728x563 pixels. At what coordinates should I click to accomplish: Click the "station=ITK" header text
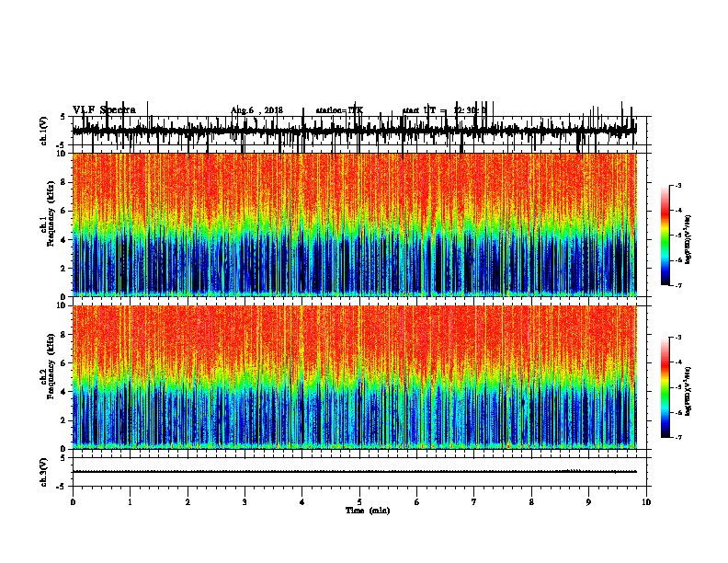tap(339, 110)
